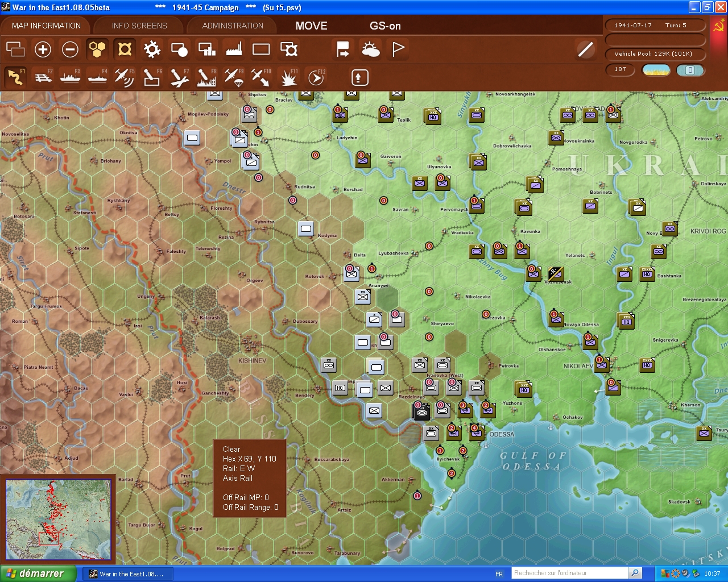Click the F12 circled-arrow icon

coord(316,77)
